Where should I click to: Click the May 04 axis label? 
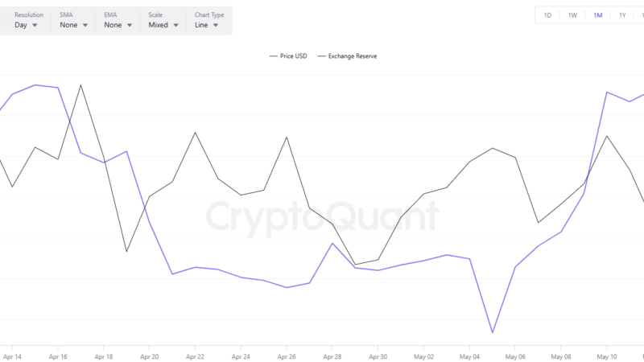coord(469,356)
